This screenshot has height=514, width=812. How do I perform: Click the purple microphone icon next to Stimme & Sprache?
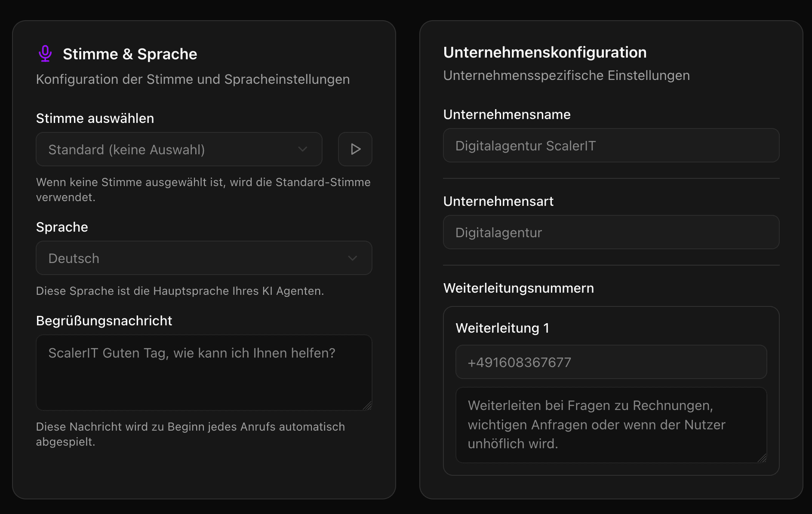pos(45,53)
